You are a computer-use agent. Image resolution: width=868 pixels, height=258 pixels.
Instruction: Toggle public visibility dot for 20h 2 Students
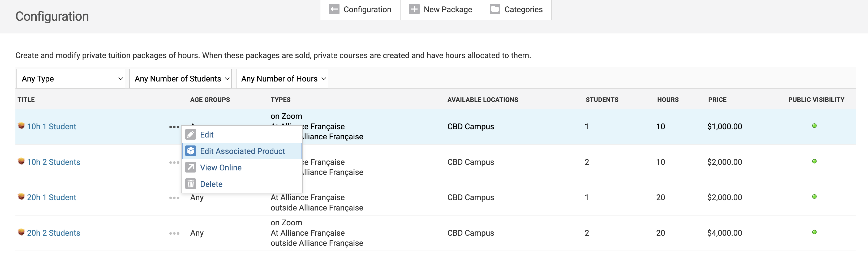[814, 232]
